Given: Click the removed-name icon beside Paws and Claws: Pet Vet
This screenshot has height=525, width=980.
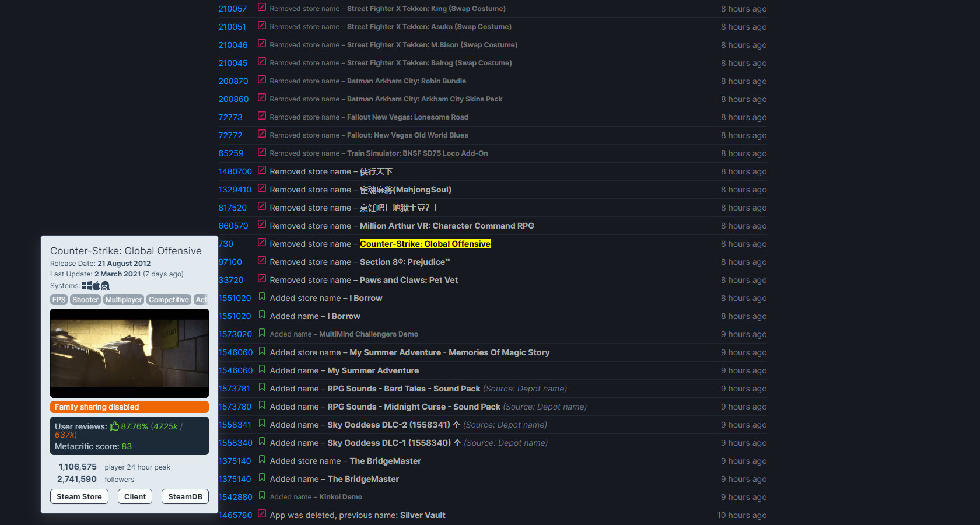Looking at the screenshot, I should coord(262,279).
